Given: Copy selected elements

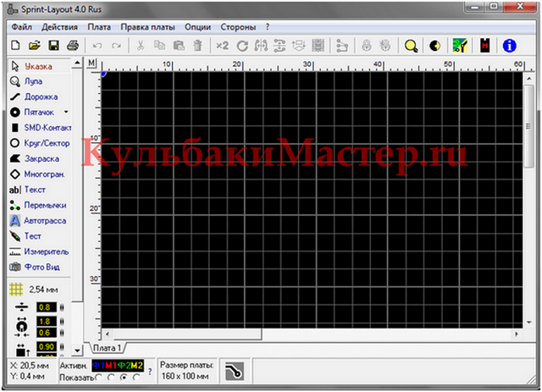Looking at the screenshot, I should click(159, 45).
